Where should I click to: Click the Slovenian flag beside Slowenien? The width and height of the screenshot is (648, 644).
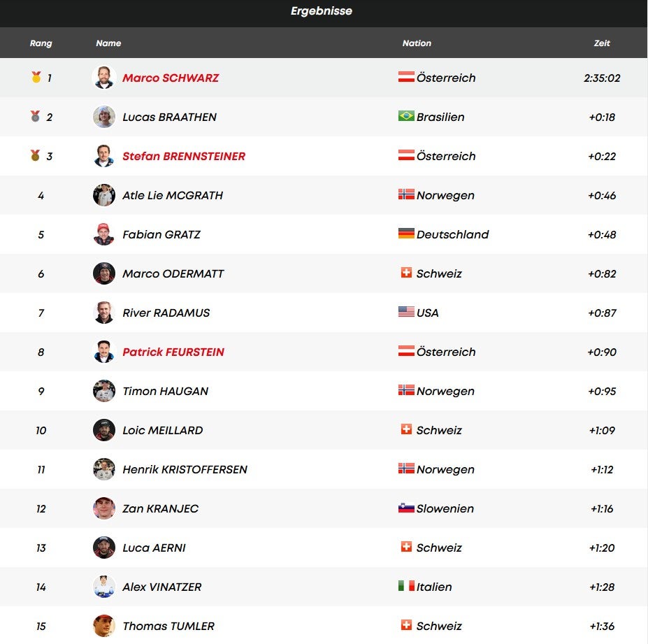click(x=406, y=508)
